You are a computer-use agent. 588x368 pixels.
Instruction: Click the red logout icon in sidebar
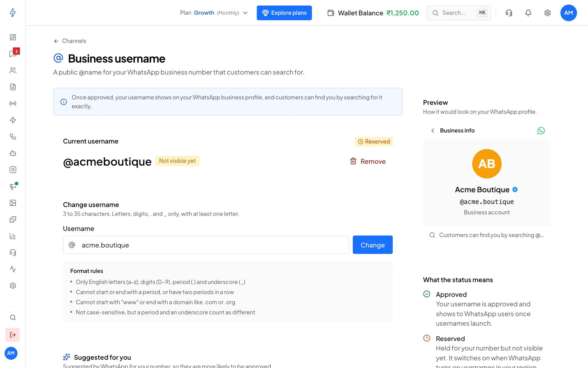[x=13, y=335]
